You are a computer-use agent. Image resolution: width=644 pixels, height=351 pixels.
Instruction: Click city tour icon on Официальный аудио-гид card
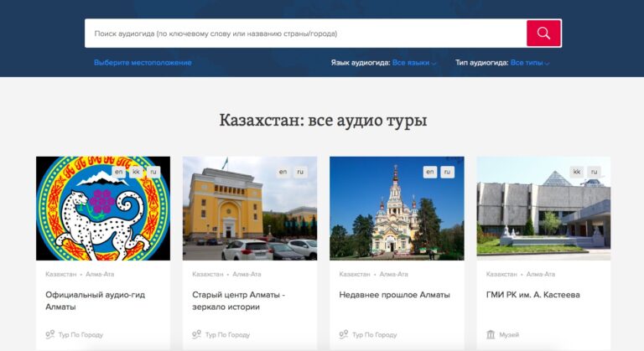click(50, 334)
